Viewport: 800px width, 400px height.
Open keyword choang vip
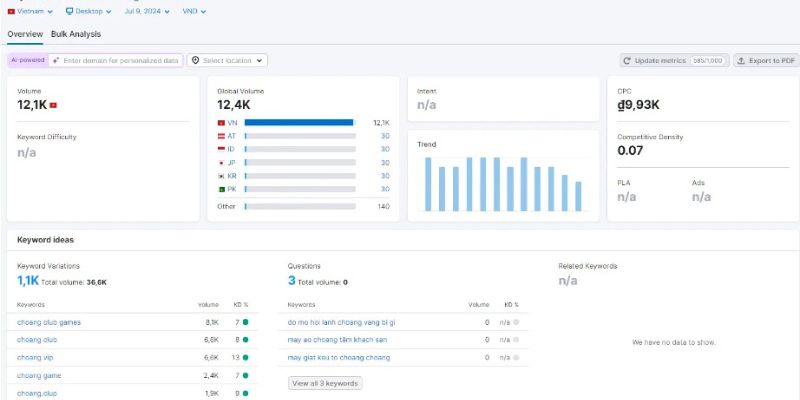tap(35, 358)
